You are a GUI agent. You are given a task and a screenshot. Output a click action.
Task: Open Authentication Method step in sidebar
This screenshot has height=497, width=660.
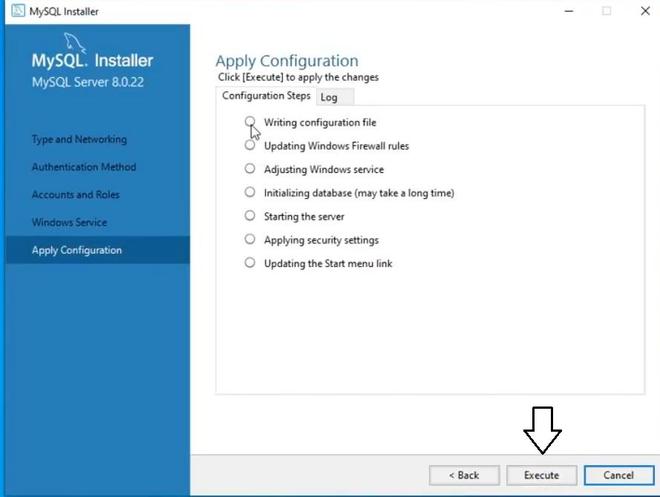[84, 167]
